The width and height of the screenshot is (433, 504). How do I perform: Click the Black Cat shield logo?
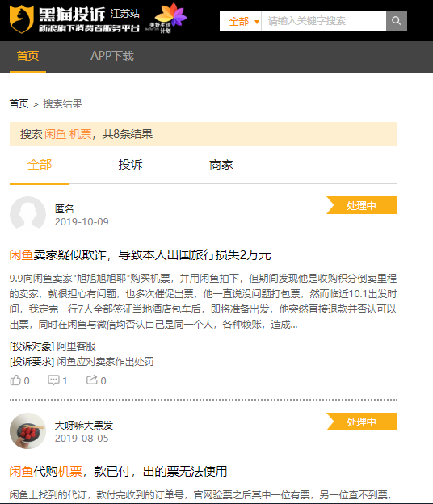click(x=22, y=19)
